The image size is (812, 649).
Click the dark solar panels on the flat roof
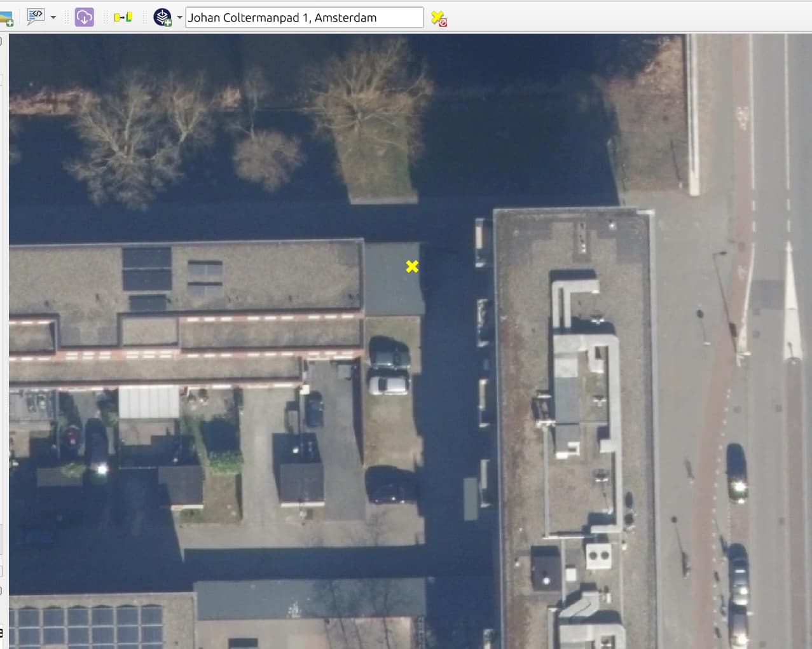pyautogui.click(x=147, y=268)
